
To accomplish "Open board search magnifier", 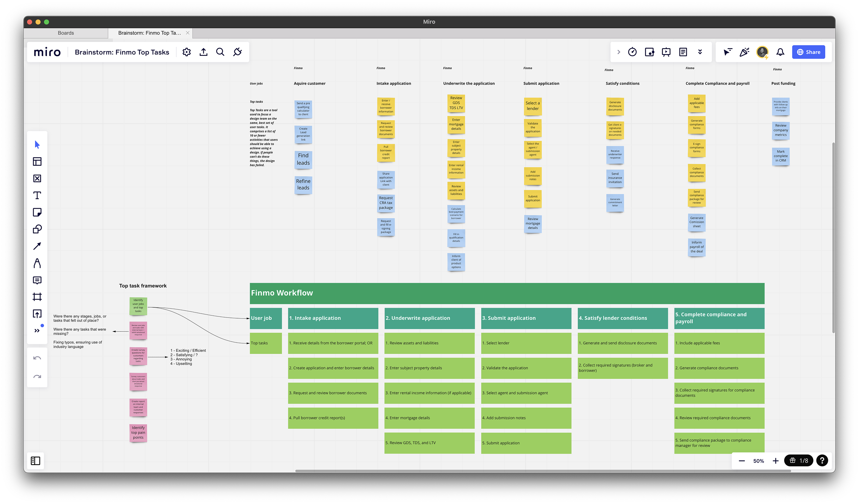I will pyautogui.click(x=220, y=52).
